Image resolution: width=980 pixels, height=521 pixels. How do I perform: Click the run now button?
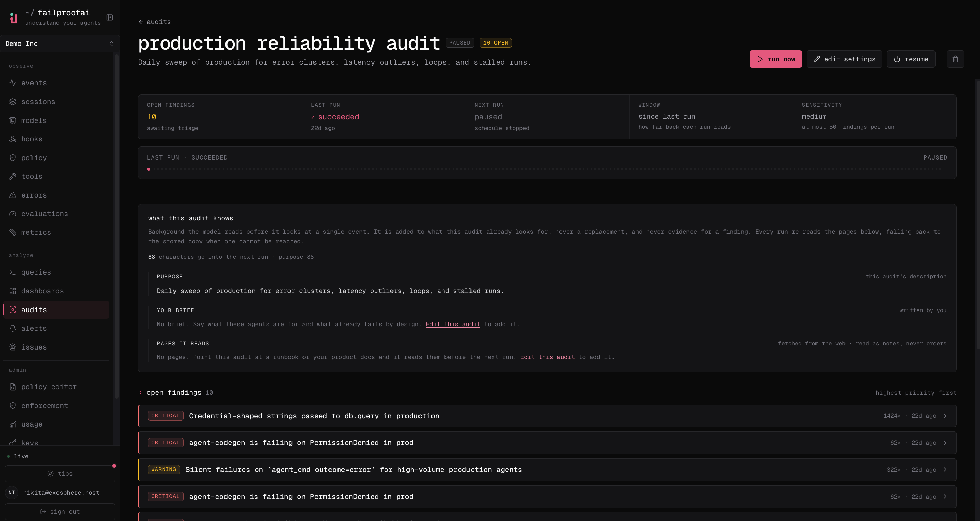pos(775,59)
